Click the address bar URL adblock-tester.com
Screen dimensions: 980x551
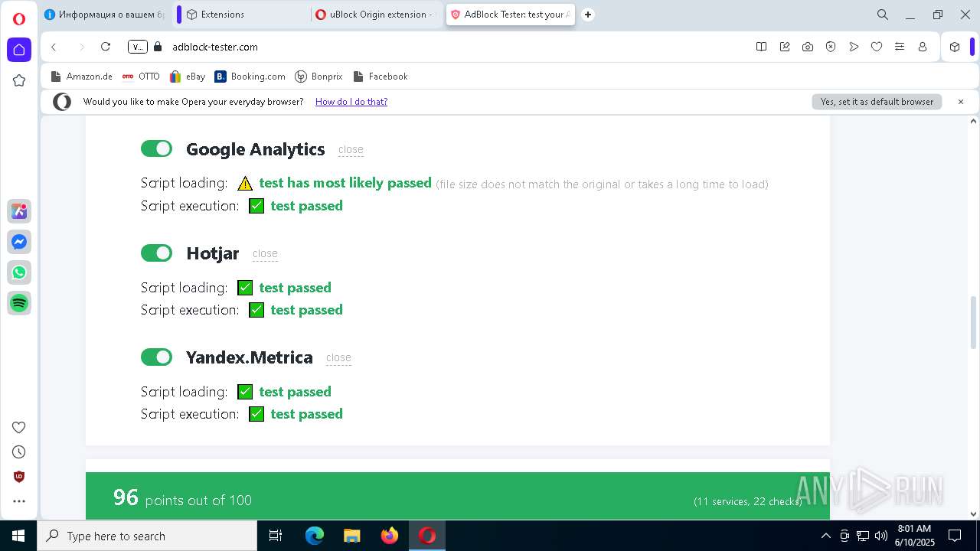(x=215, y=47)
